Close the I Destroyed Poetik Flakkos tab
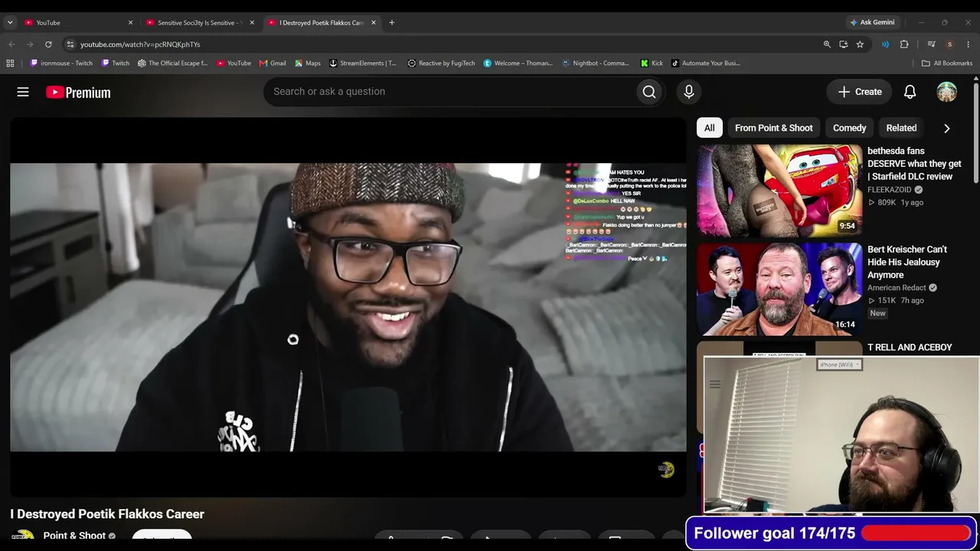 374,23
